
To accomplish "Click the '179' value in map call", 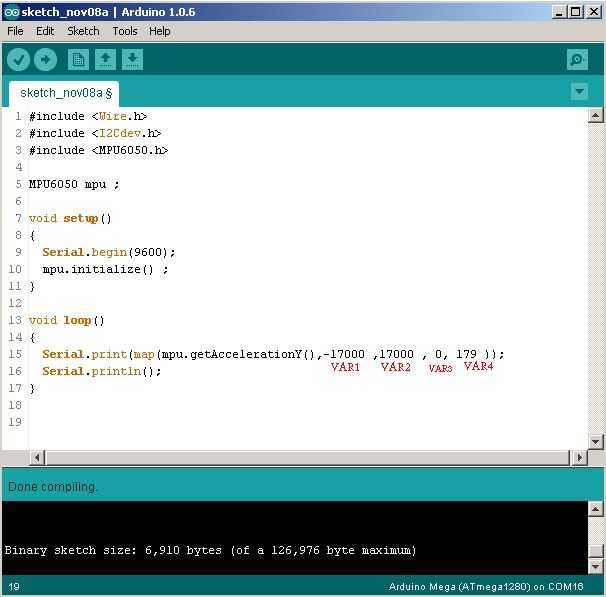I will pos(466,354).
